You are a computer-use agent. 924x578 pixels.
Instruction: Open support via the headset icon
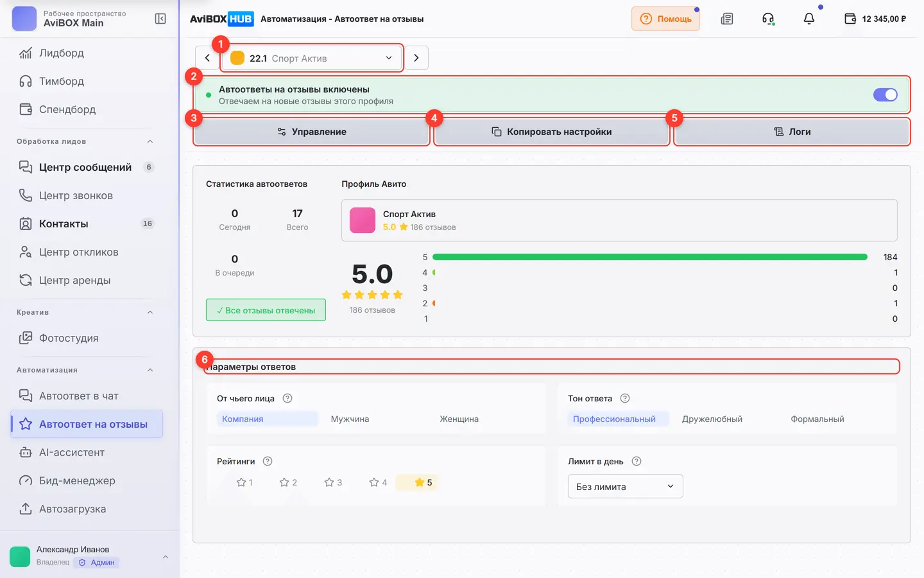(768, 19)
